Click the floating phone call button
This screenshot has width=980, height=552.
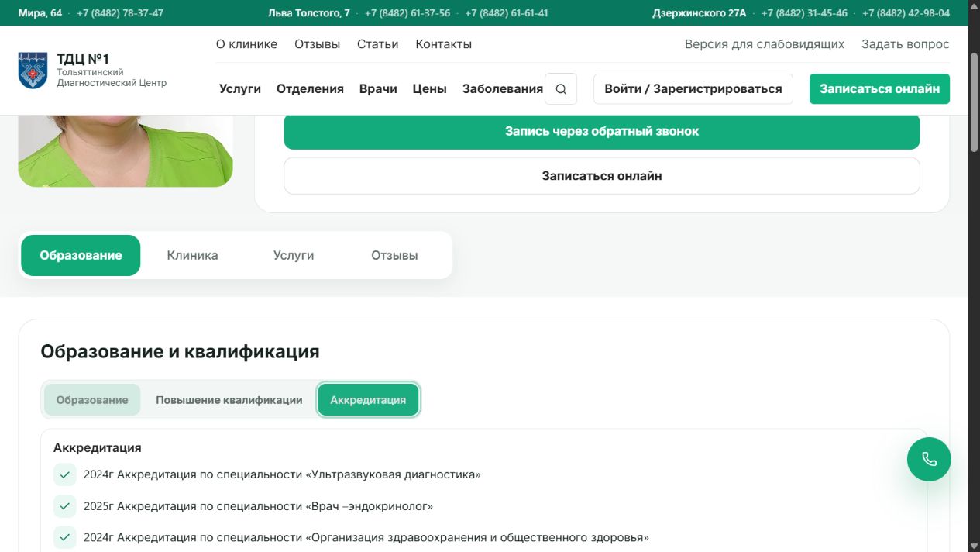[929, 459]
